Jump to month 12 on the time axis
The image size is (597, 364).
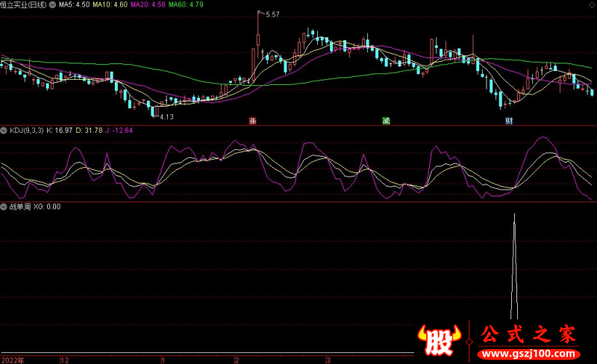pos(64,360)
